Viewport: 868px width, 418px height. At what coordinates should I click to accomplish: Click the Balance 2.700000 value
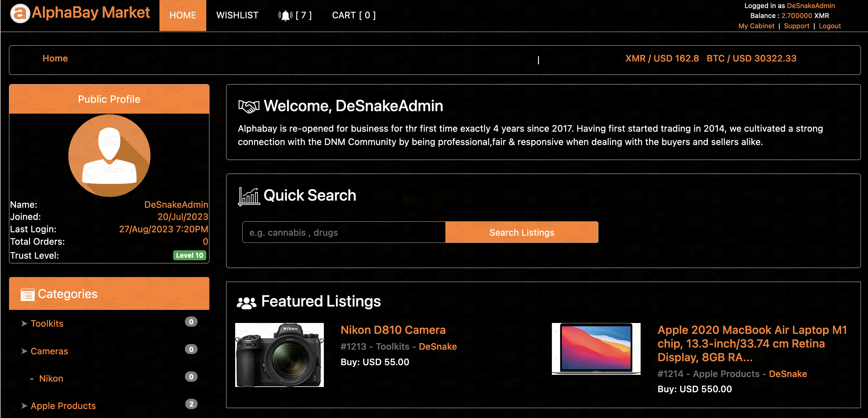point(797,16)
